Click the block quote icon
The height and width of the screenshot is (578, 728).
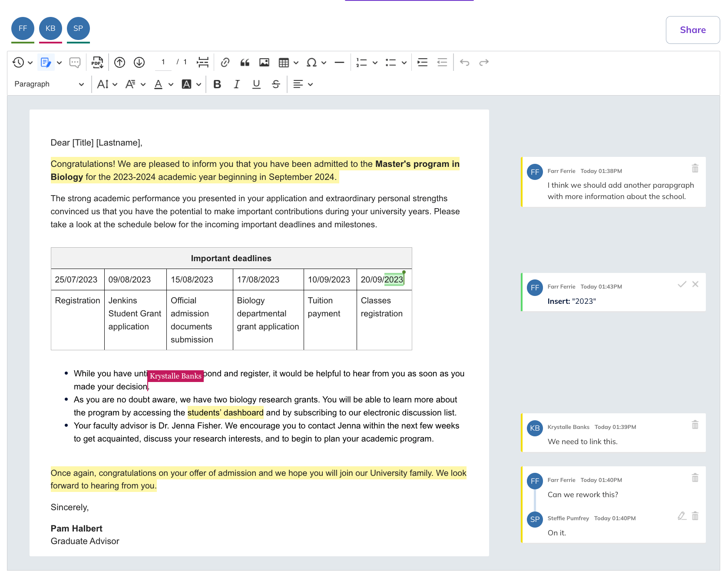point(245,63)
